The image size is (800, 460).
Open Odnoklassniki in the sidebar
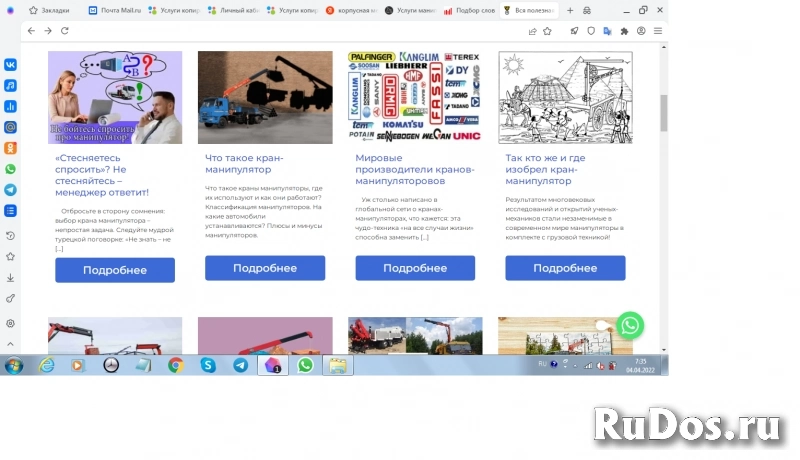click(x=11, y=148)
